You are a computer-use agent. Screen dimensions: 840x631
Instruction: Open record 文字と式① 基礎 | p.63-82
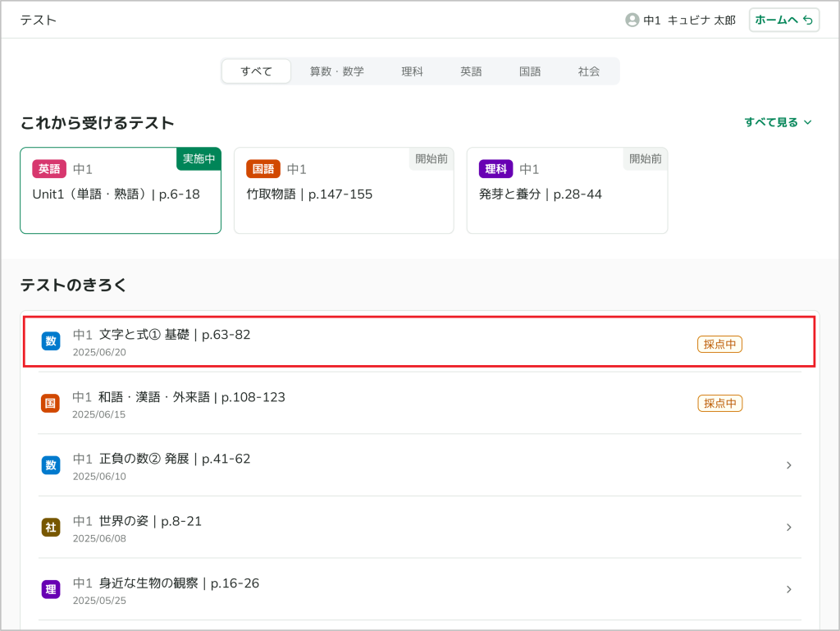pos(419,341)
